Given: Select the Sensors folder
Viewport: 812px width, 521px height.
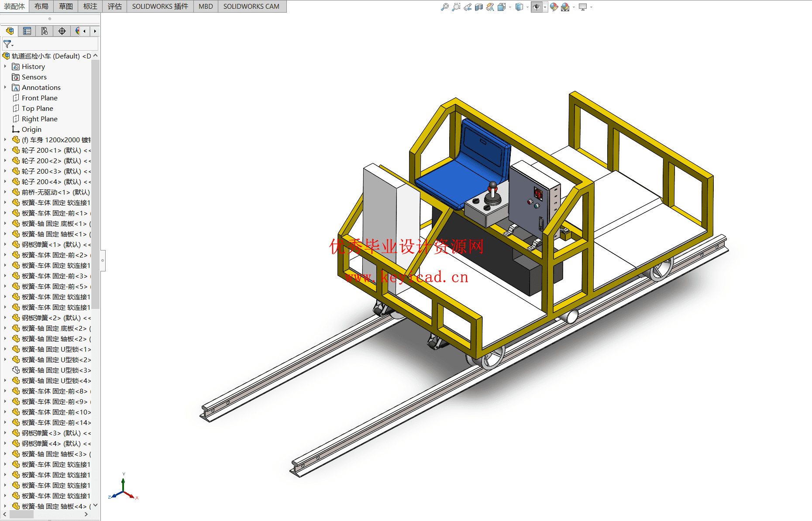Looking at the screenshot, I should pyautogui.click(x=34, y=77).
